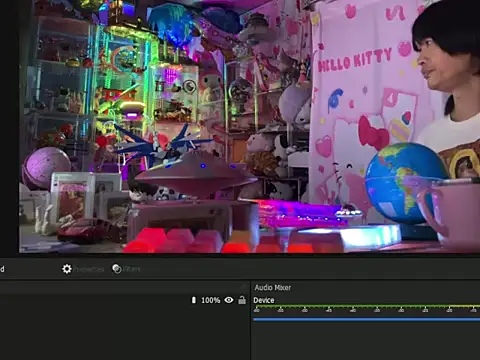Screen dimensions: 480x360
Task: Click the Sources dock popout icon
Action: click(x=244, y=287)
